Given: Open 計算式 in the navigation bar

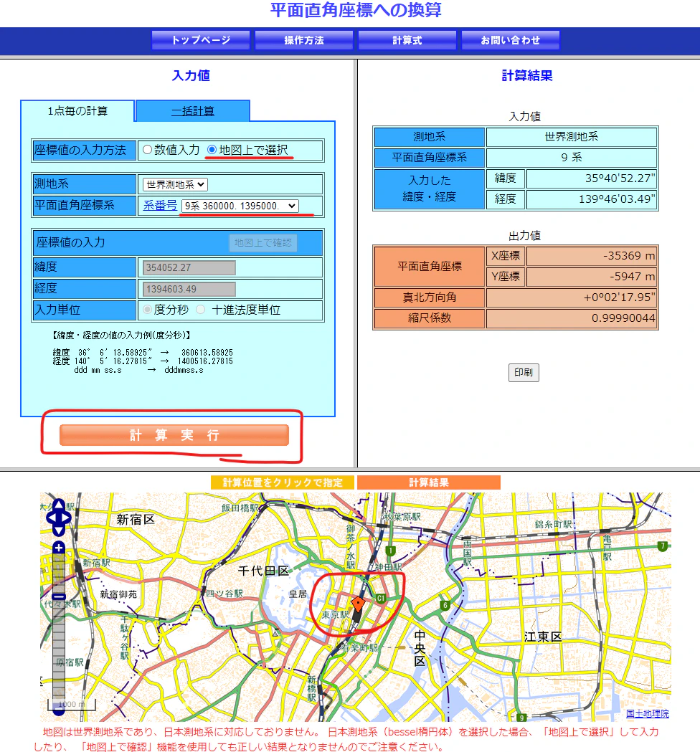Looking at the screenshot, I should 407,40.
